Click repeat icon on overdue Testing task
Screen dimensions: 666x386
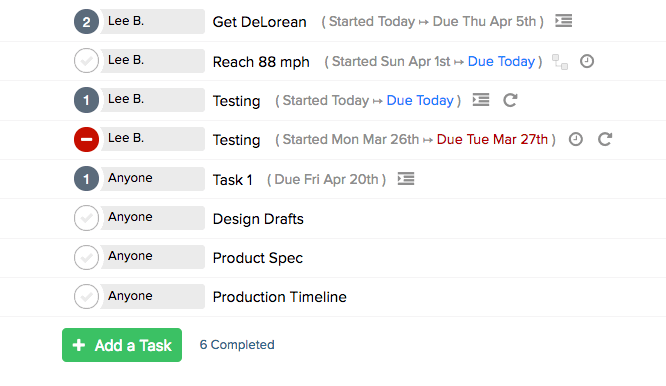pos(605,139)
